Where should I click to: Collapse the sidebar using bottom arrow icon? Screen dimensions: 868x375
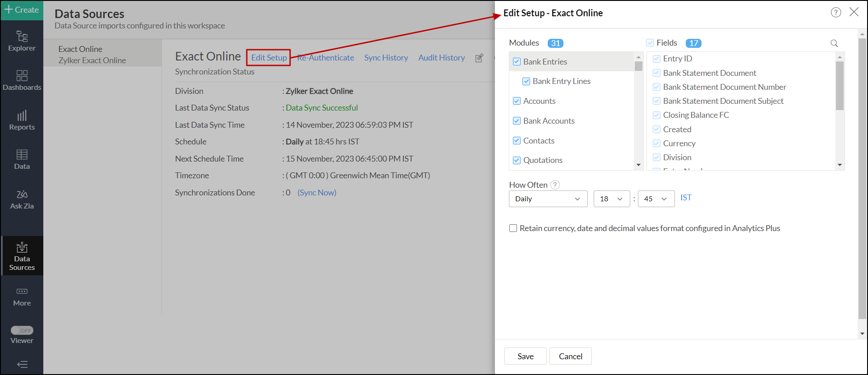pos(22,364)
